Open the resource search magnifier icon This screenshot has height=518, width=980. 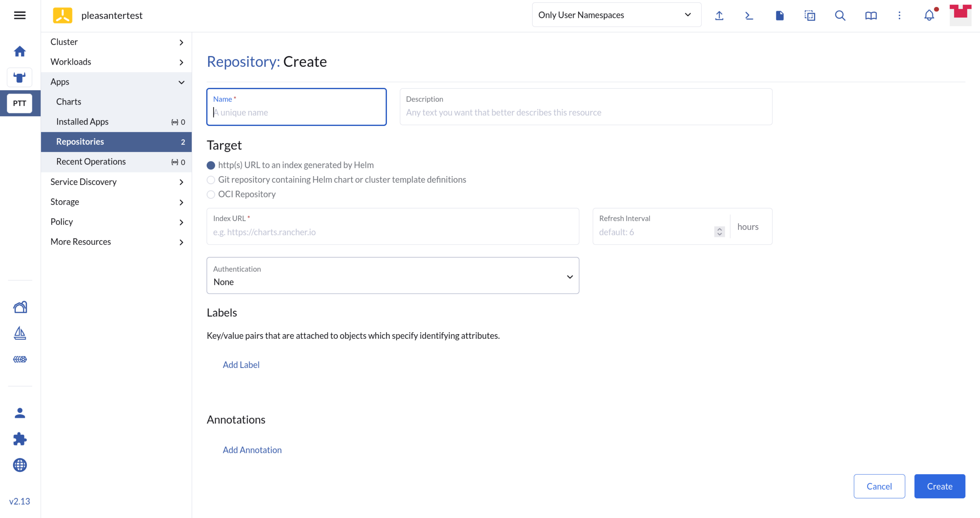click(x=840, y=15)
